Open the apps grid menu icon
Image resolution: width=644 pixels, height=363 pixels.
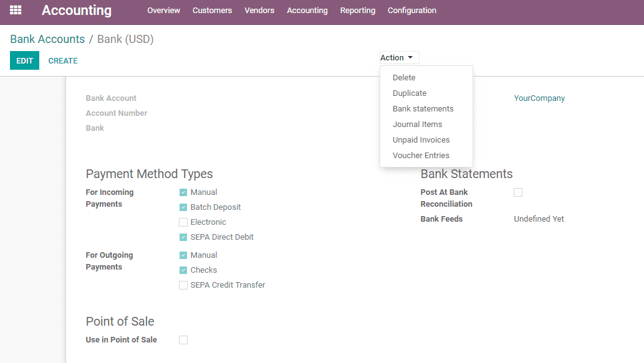click(16, 10)
